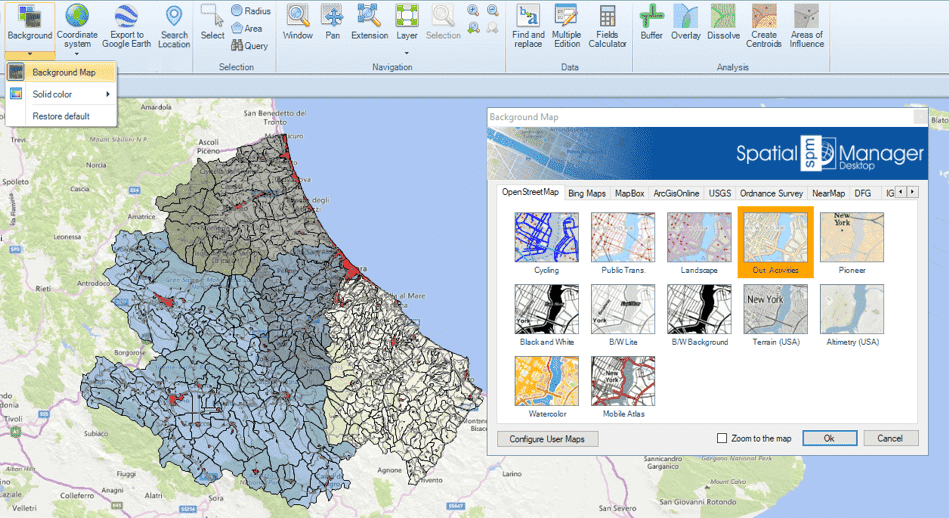Screen dimensions: 949x518
Task: Enable Zoom to the map checkbox
Action: coord(722,438)
